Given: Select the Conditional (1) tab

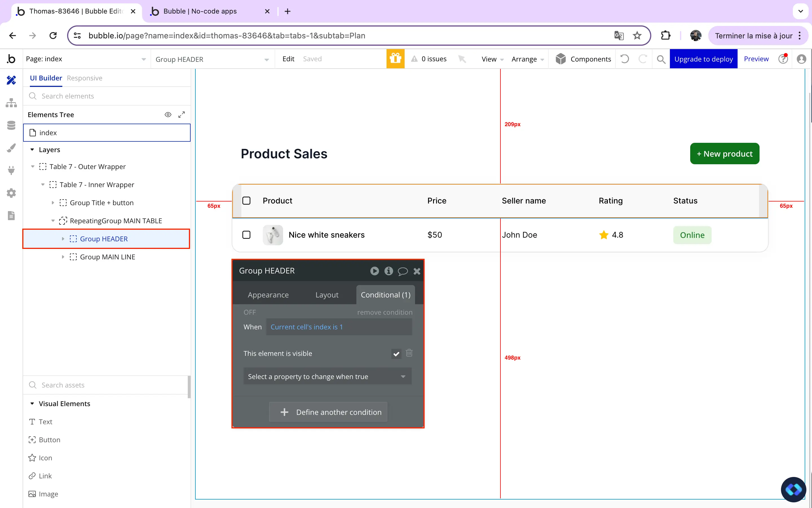Looking at the screenshot, I should (x=385, y=295).
